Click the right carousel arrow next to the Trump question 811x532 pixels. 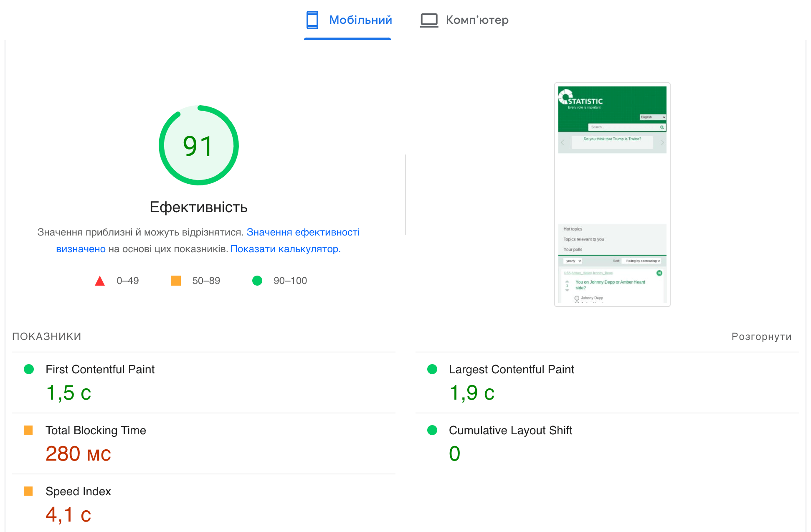pyautogui.click(x=662, y=142)
